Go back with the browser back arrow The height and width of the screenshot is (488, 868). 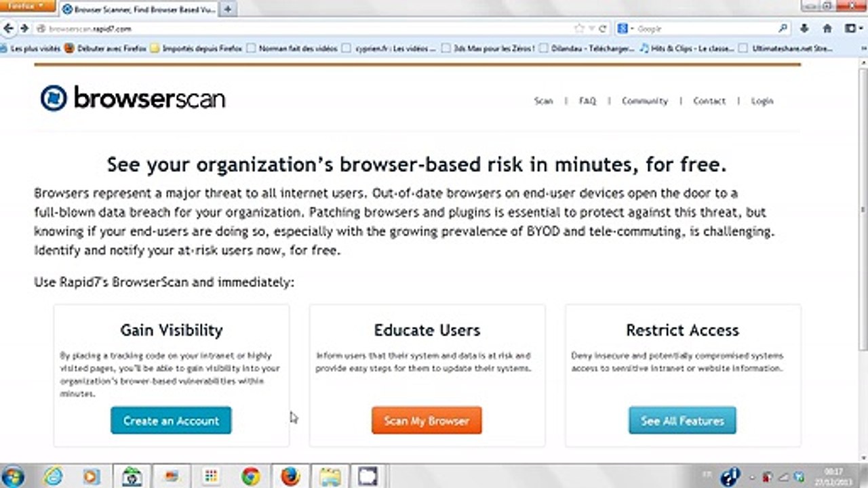(x=8, y=28)
